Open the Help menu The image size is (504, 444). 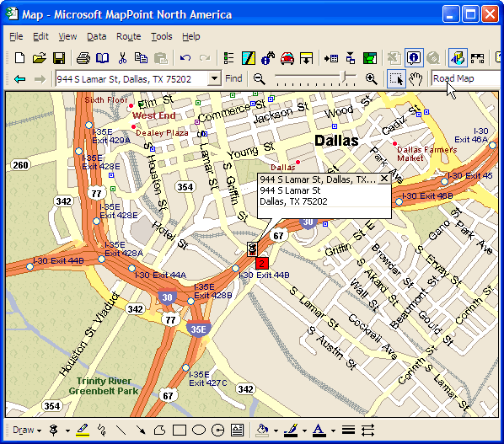pyautogui.click(x=191, y=36)
